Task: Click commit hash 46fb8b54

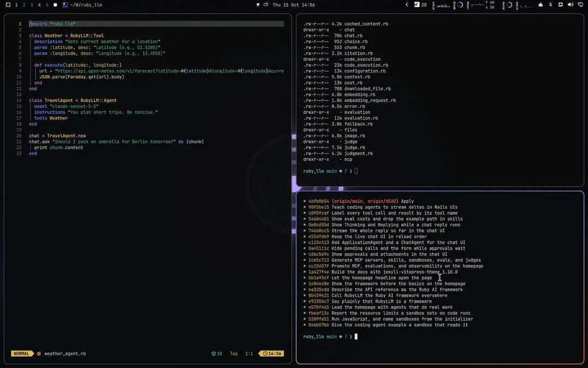Action: tap(318, 201)
